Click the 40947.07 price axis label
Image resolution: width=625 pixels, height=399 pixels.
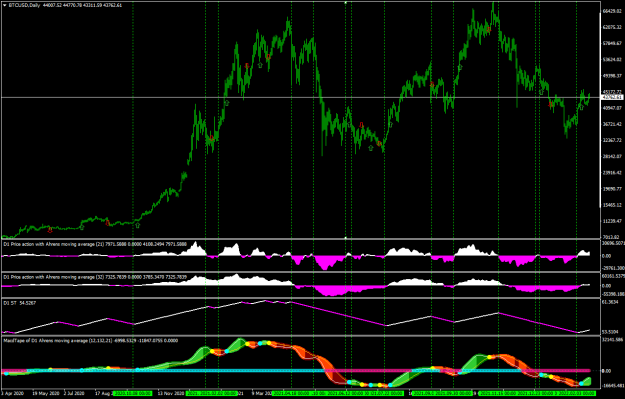tap(613, 108)
